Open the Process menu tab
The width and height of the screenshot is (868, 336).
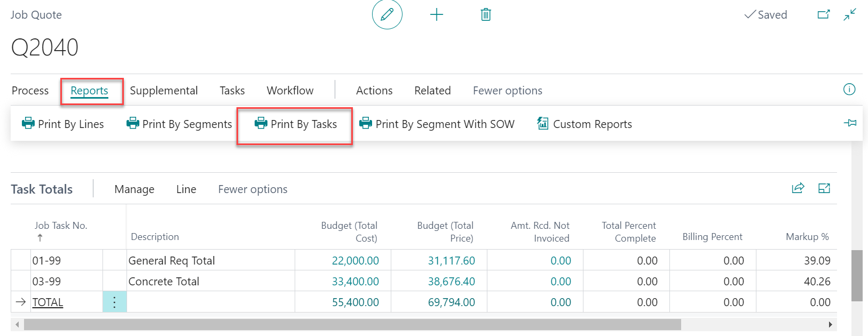click(30, 91)
